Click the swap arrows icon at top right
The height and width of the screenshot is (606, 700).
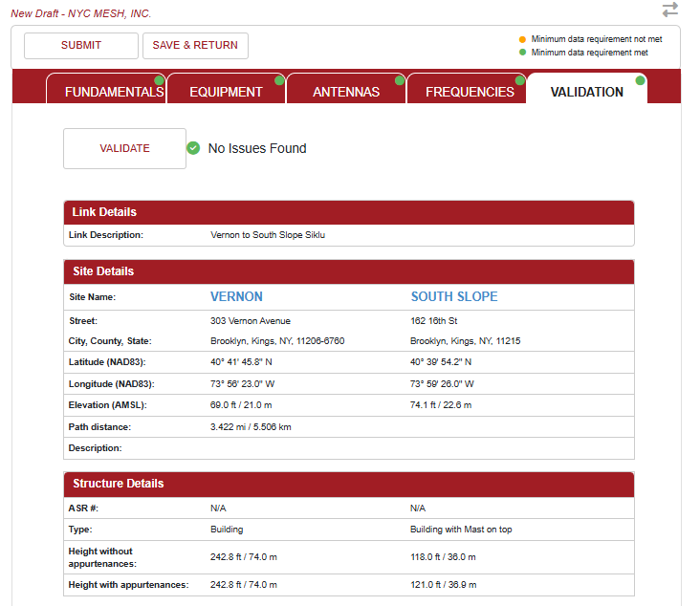pyautogui.click(x=669, y=10)
